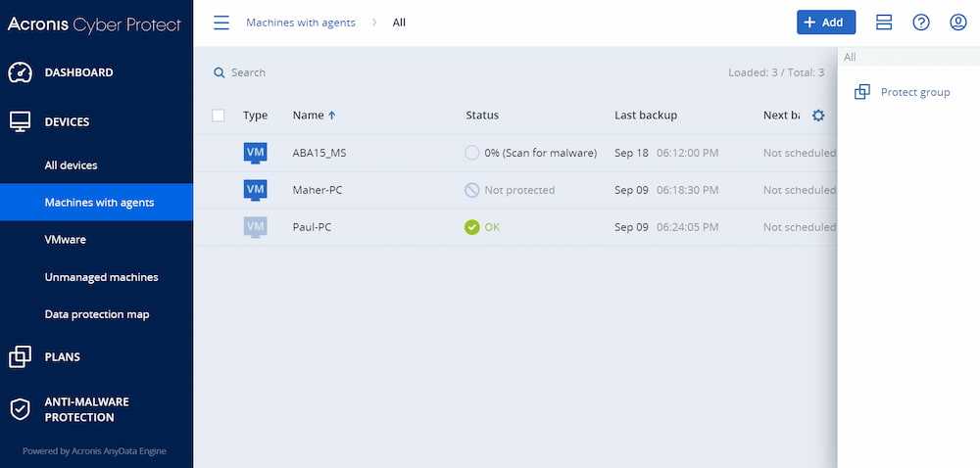
Task: Open the Dashboard menu item
Action: pos(78,72)
